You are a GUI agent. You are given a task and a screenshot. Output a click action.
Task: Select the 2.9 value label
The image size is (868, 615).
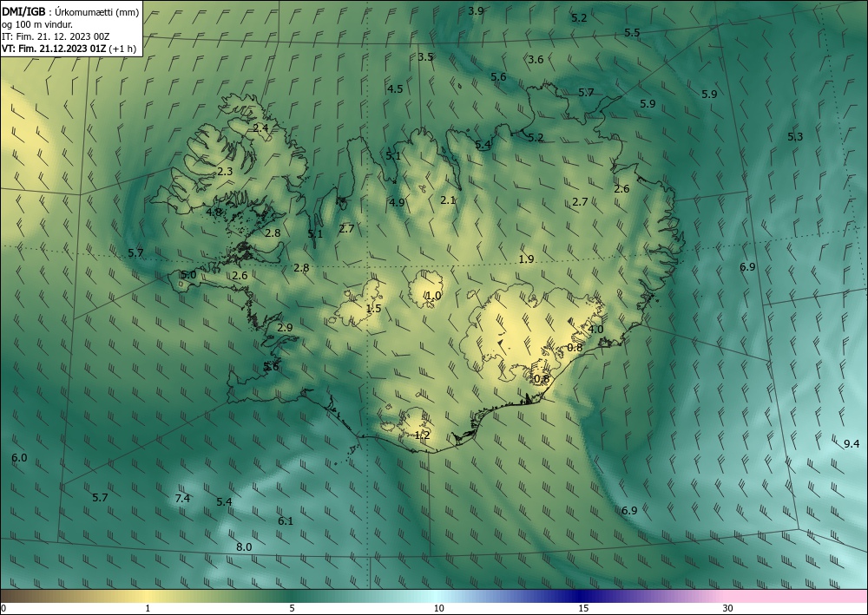click(x=285, y=327)
